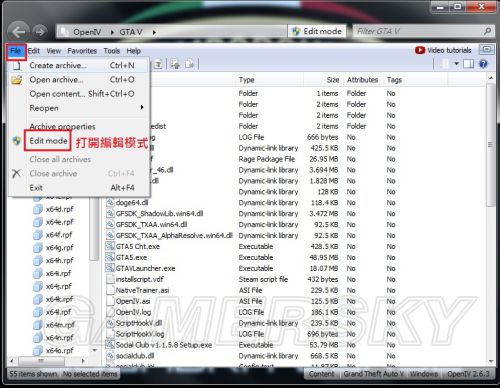Click the shield icon beside Edit mode menu item

pos(17,141)
